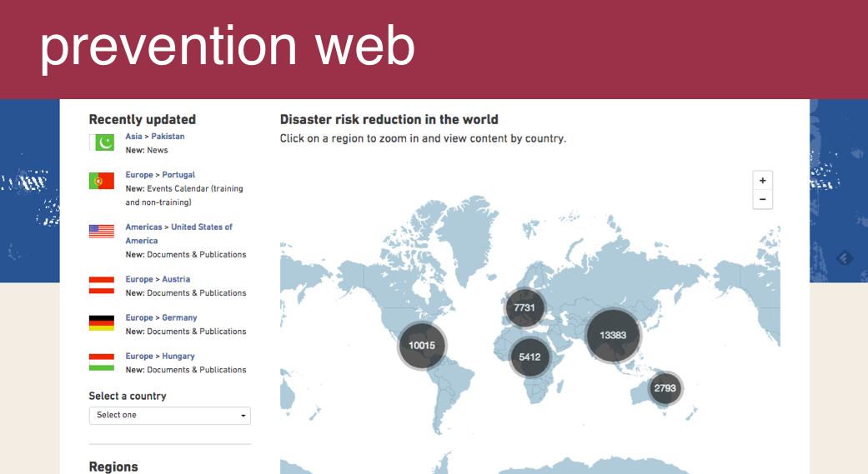The width and height of the screenshot is (868, 474).
Task: Click 'New: Documents & Publications' under Austria
Action: pyautogui.click(x=186, y=292)
